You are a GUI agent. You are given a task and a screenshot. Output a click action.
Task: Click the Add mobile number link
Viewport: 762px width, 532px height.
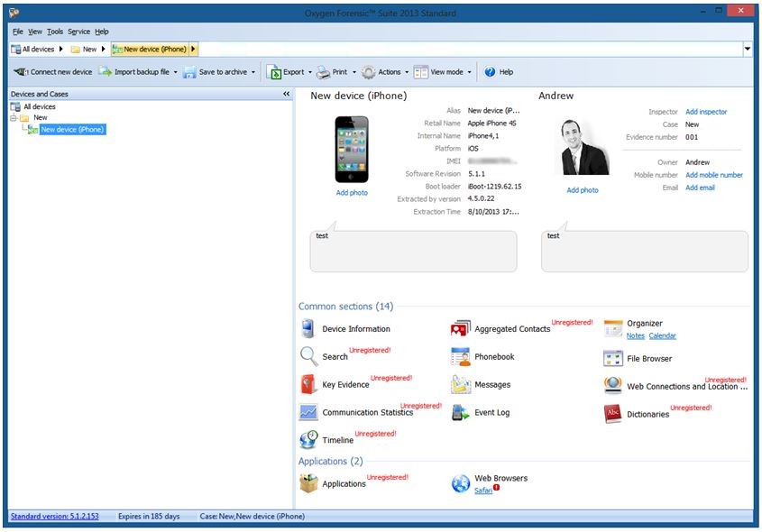pos(714,175)
